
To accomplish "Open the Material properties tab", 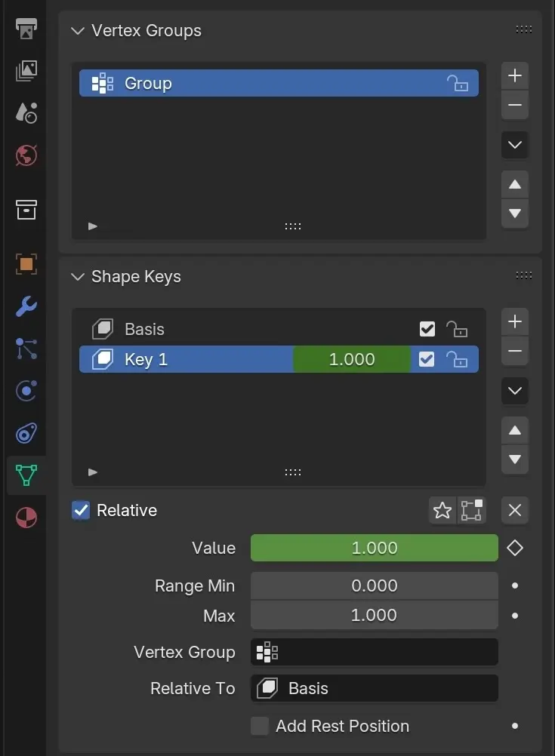I will tap(26, 518).
